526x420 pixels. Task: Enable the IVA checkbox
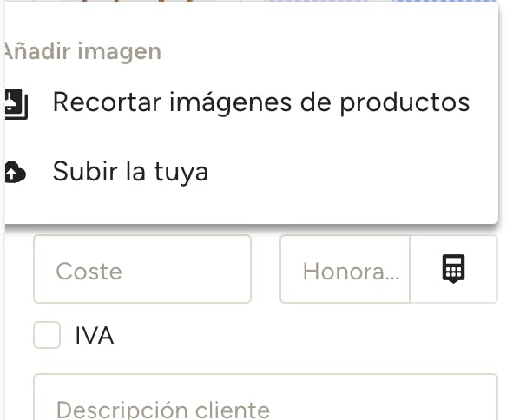47,335
